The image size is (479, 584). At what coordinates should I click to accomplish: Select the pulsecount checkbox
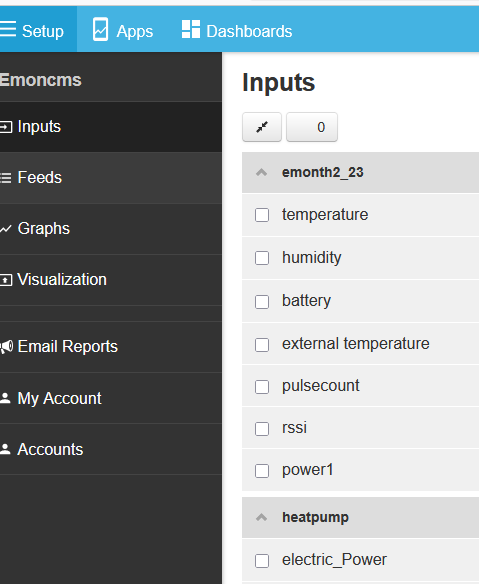pyautogui.click(x=262, y=387)
